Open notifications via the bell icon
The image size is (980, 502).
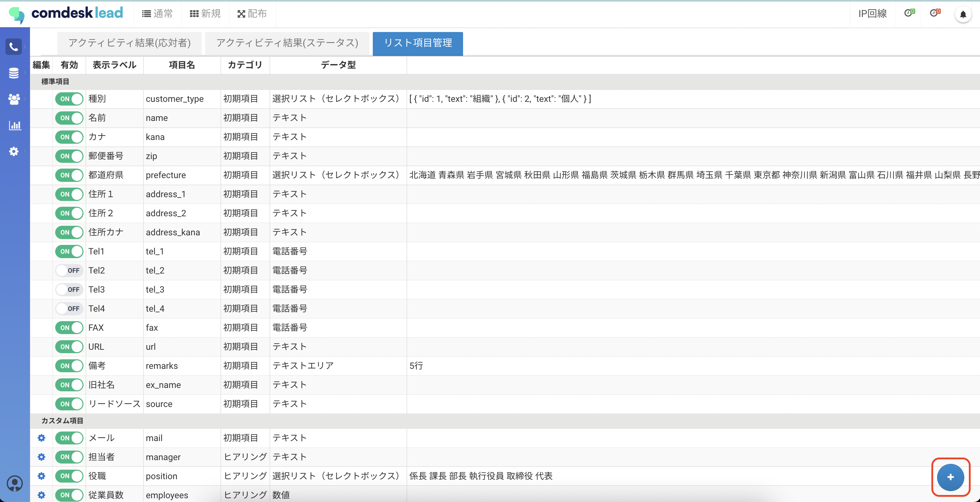point(963,14)
